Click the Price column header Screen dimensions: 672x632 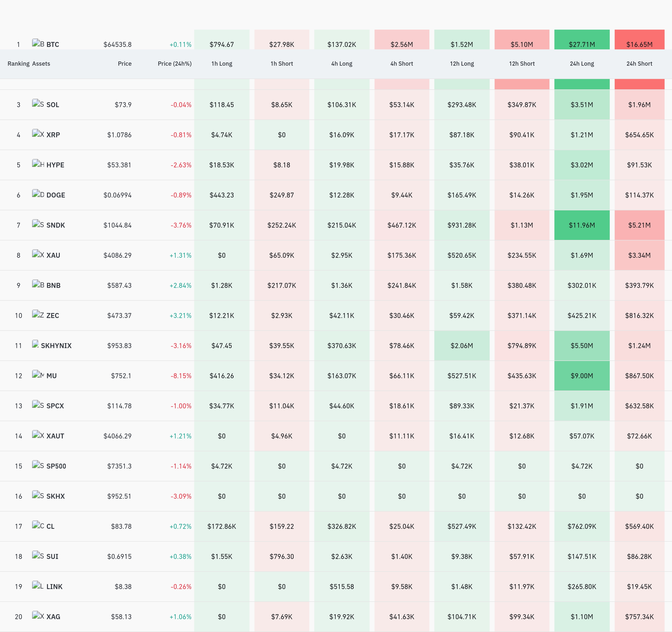point(125,63)
